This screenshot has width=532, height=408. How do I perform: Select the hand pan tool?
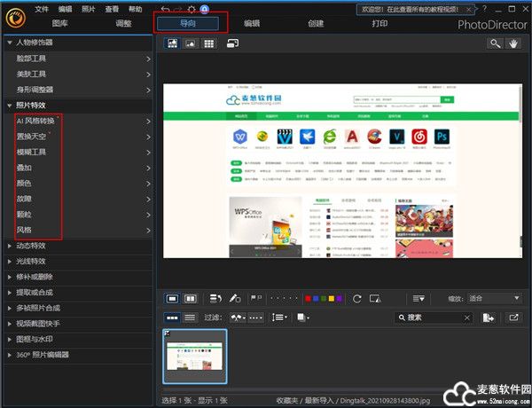click(512, 43)
